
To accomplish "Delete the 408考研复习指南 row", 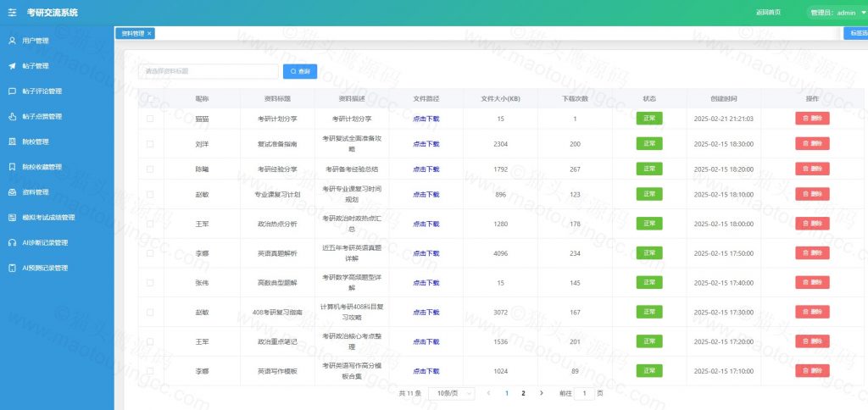I will coord(812,312).
